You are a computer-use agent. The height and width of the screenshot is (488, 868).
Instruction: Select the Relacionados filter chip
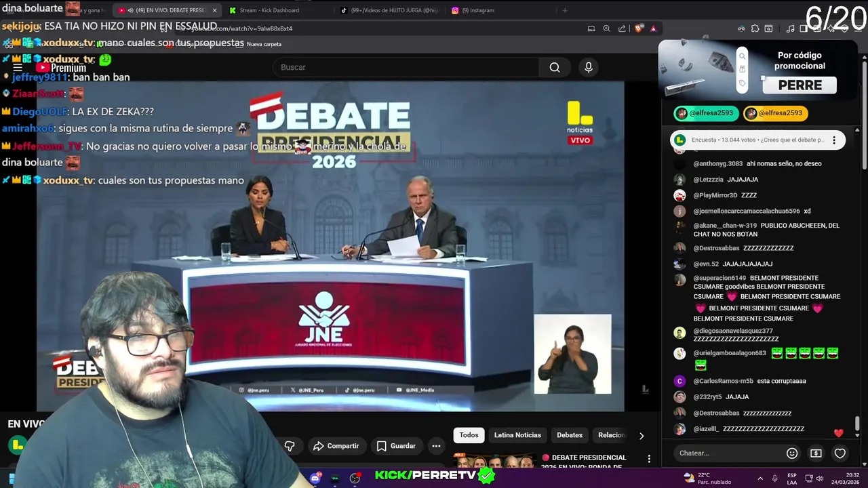point(610,435)
